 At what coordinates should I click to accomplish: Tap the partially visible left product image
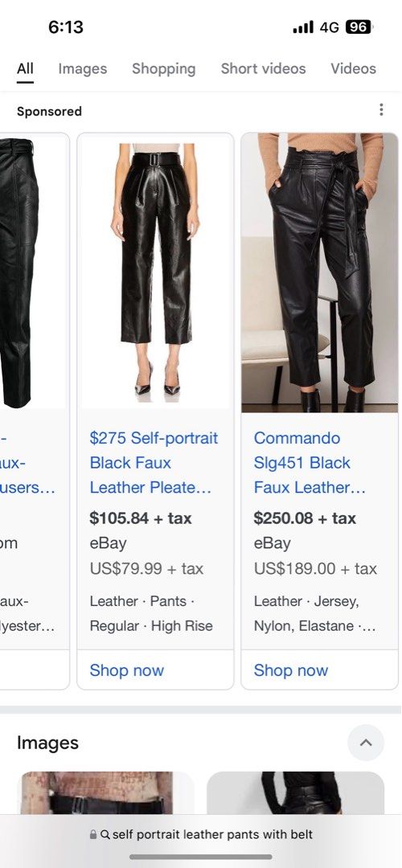[x=33, y=272]
